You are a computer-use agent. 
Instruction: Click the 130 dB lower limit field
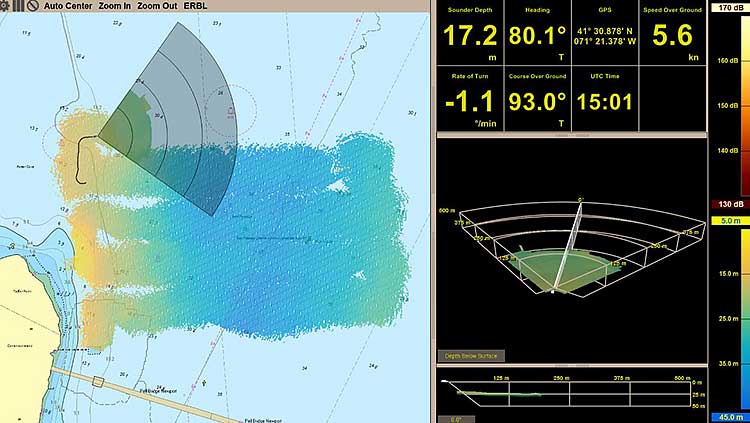click(727, 204)
